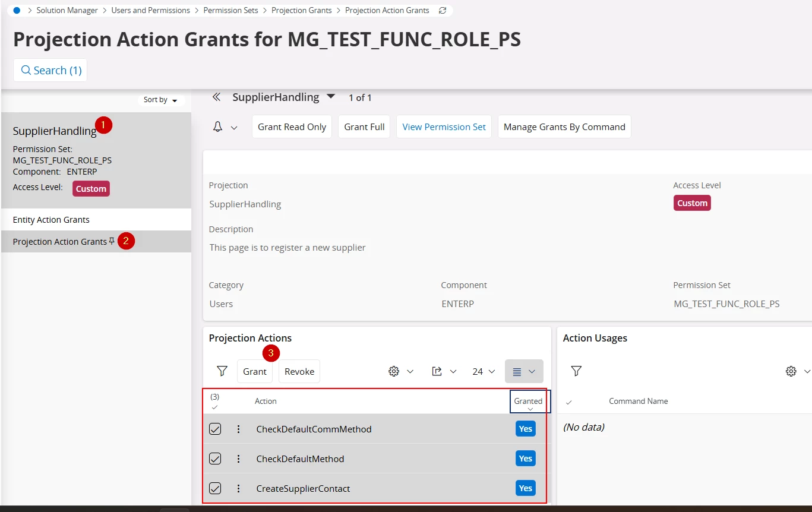Go to Users and Permissions breadcrumb
The width and height of the screenshot is (812, 512).
[x=151, y=10]
